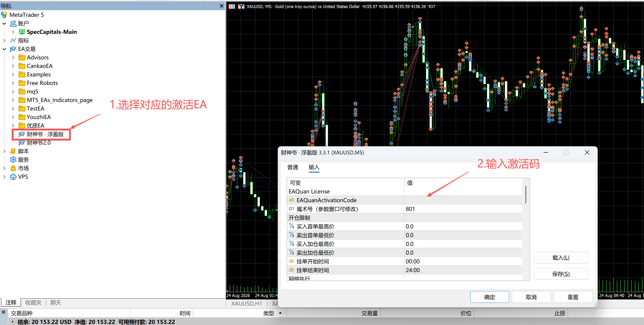Click the Free Robots folder icon
The image size is (644, 325).
(22, 83)
